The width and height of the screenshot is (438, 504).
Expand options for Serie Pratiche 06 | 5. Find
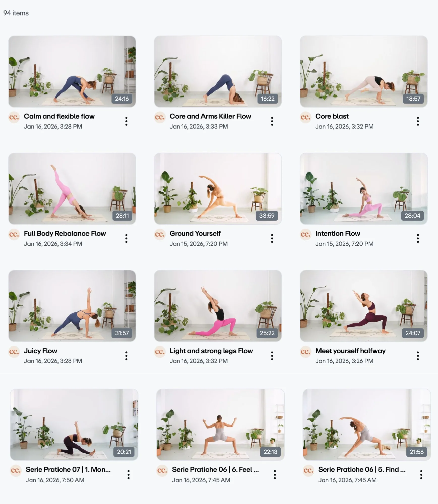[421, 475]
